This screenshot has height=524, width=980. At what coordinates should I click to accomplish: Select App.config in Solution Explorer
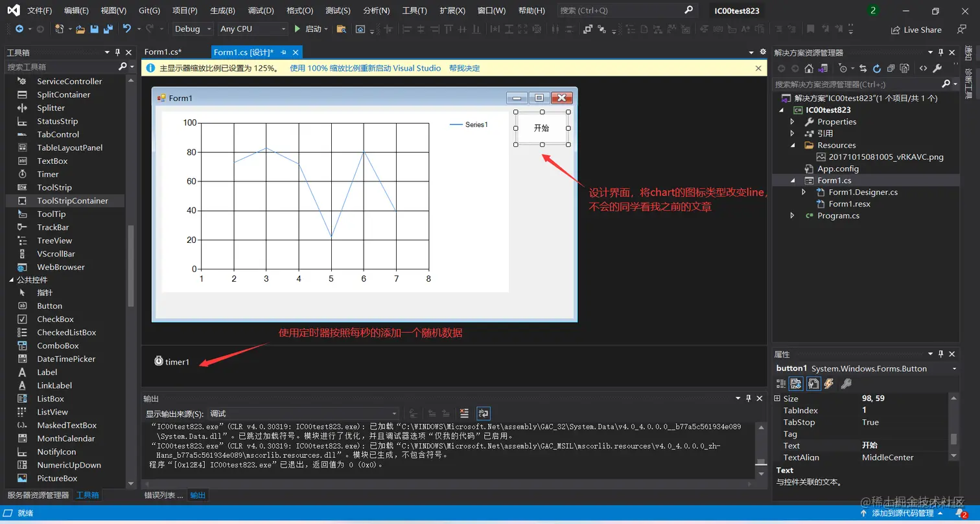pos(838,168)
